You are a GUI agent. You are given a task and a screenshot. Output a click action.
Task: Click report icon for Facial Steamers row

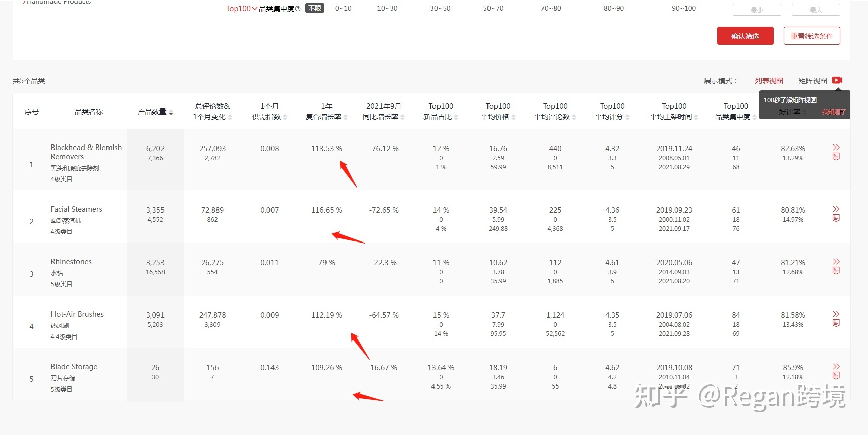(836, 218)
